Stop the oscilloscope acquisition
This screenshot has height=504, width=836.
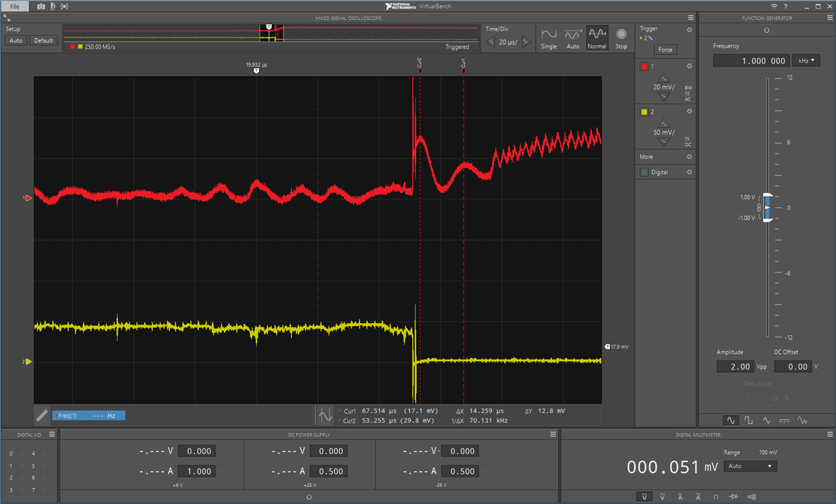[x=621, y=39]
